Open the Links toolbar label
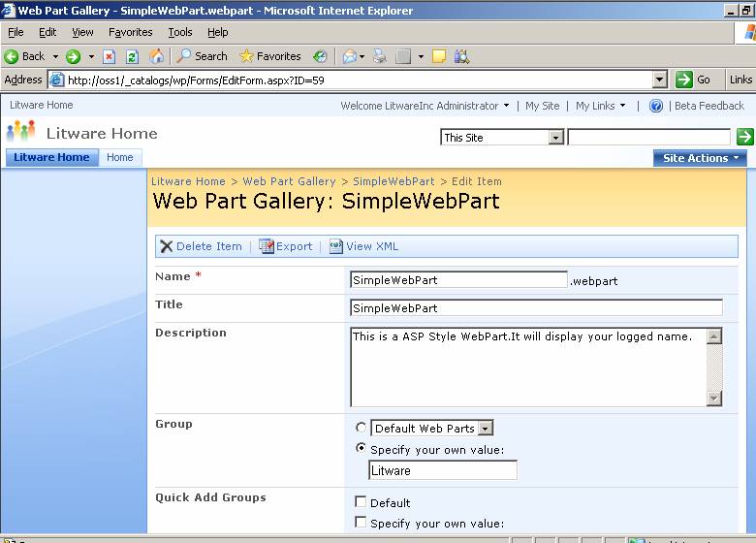Screen dimensions: 756x543 tap(741, 80)
